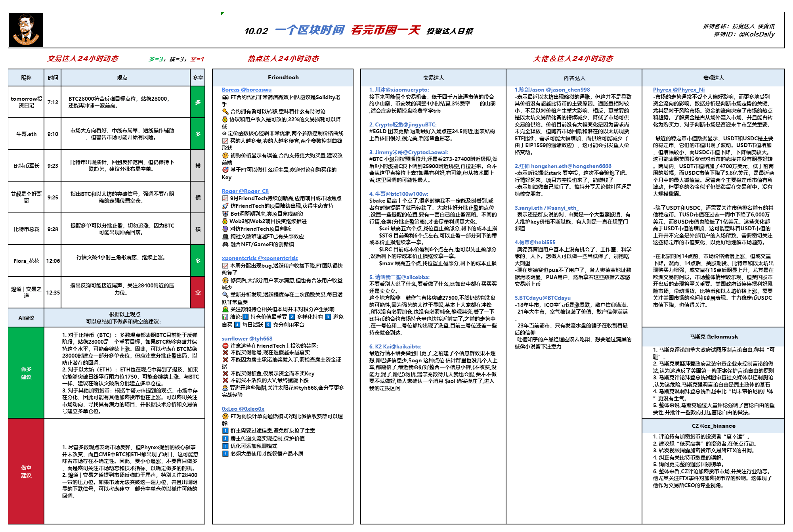Viewport: 793px width, 532px height.
Task: Click the 昵称 table column header
Action: [26, 78]
